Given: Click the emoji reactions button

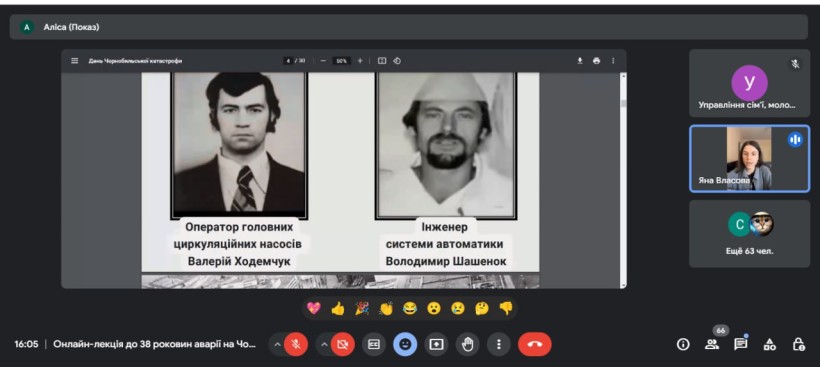Looking at the screenshot, I should 405,345.
